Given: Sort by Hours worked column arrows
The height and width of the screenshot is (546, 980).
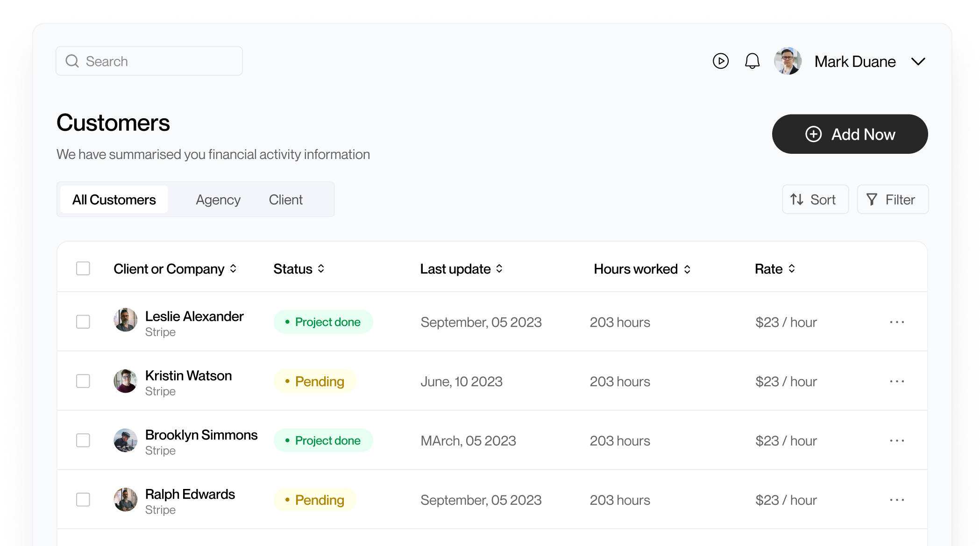Looking at the screenshot, I should (x=687, y=269).
